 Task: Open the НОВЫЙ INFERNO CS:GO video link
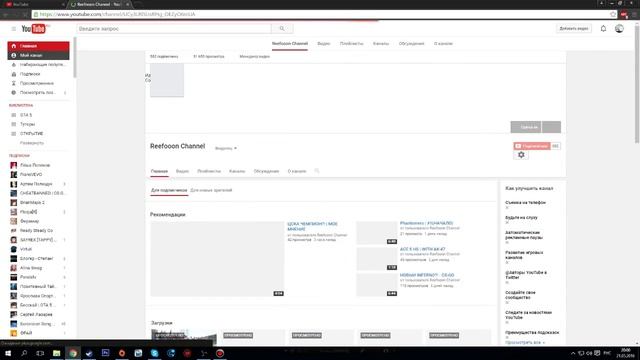[x=427, y=275]
